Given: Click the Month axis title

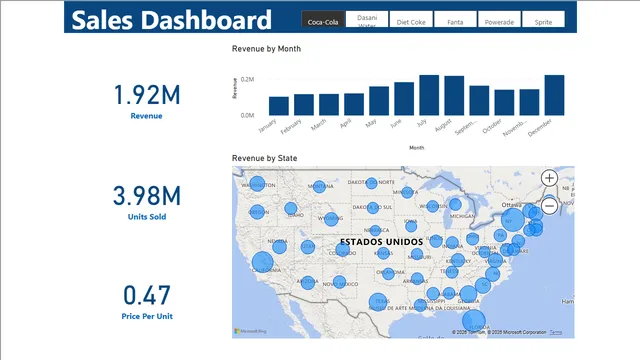Looking at the screenshot, I should [417, 148].
